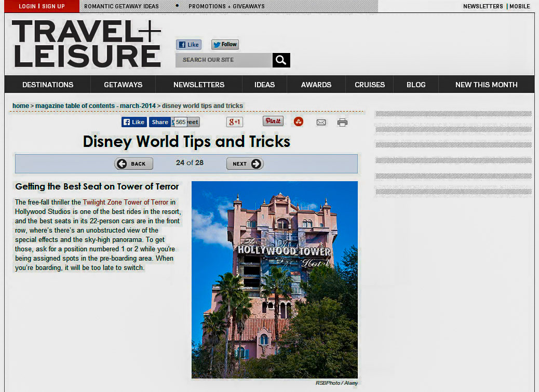Open Promotions + Giveaways link
The height and width of the screenshot is (392, 539).
pos(226,6)
